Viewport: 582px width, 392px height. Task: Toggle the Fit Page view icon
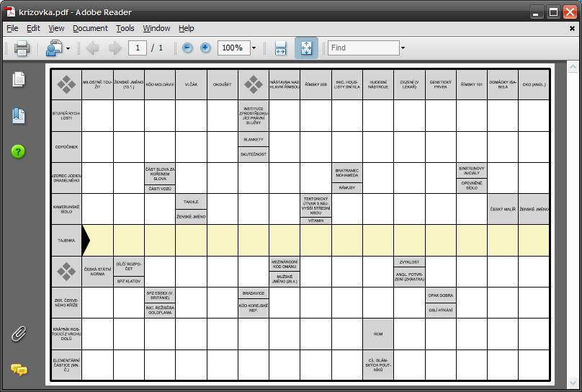pos(306,48)
